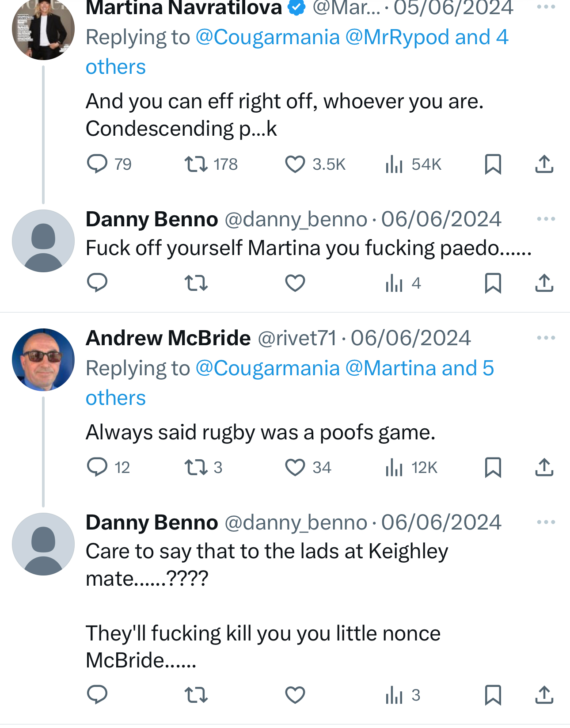
Task: Retweet Andrew McBride's rugby tweet
Action: coord(196,467)
